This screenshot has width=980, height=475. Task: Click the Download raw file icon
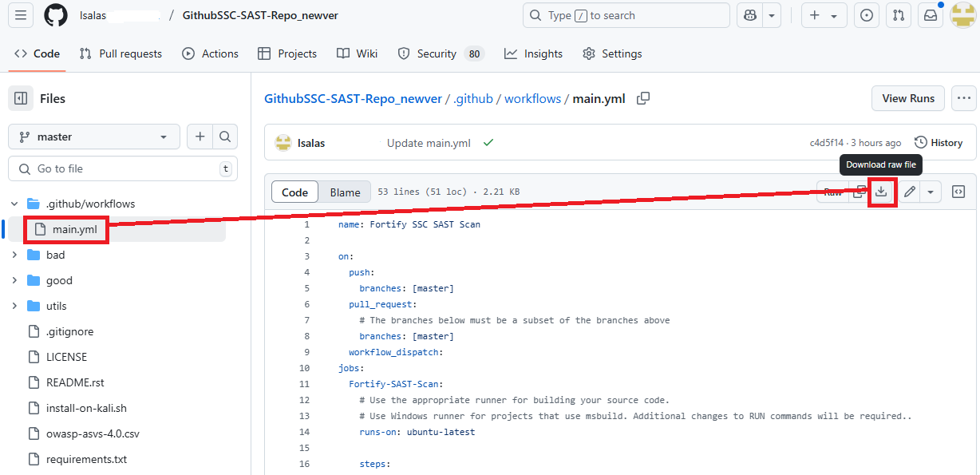881,192
